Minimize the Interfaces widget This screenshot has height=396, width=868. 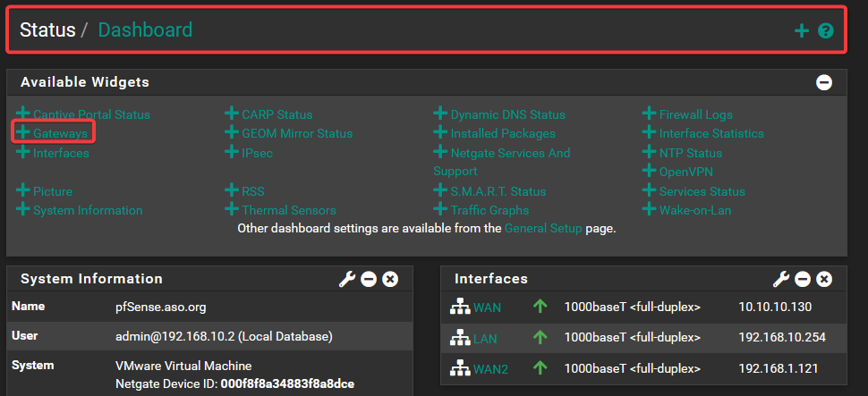[803, 279]
